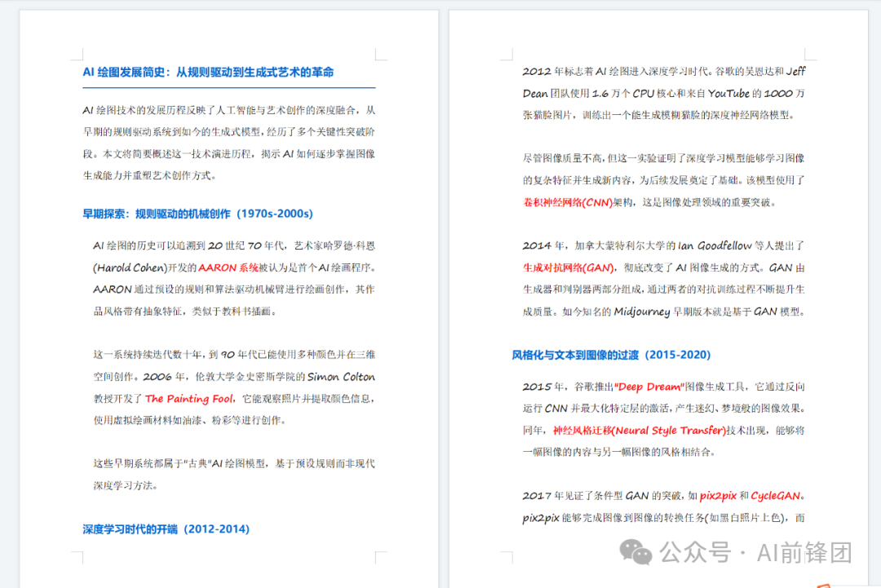Click the line starting "张猫脸图片，训练出"
This screenshot has height=588, width=881.
coord(659,116)
